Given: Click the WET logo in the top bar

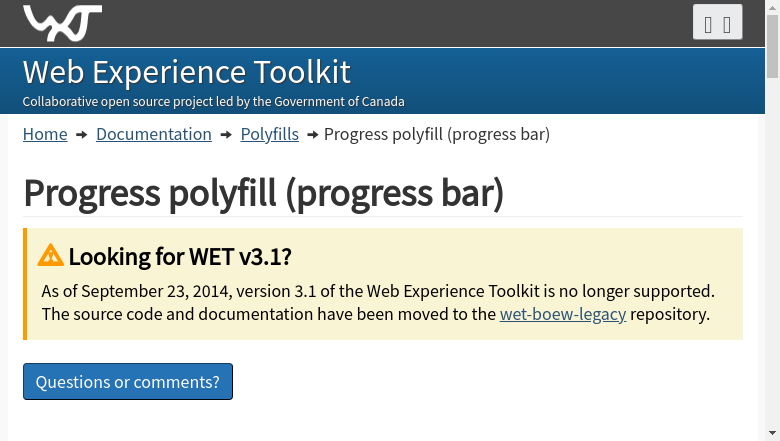Looking at the screenshot, I should click(x=62, y=22).
